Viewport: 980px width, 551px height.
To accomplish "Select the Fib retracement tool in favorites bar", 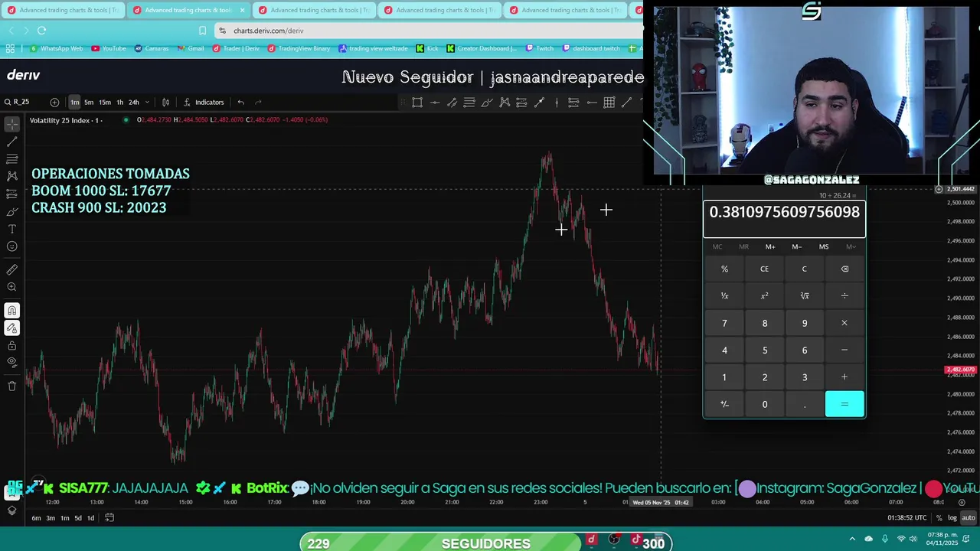I will 469,102.
